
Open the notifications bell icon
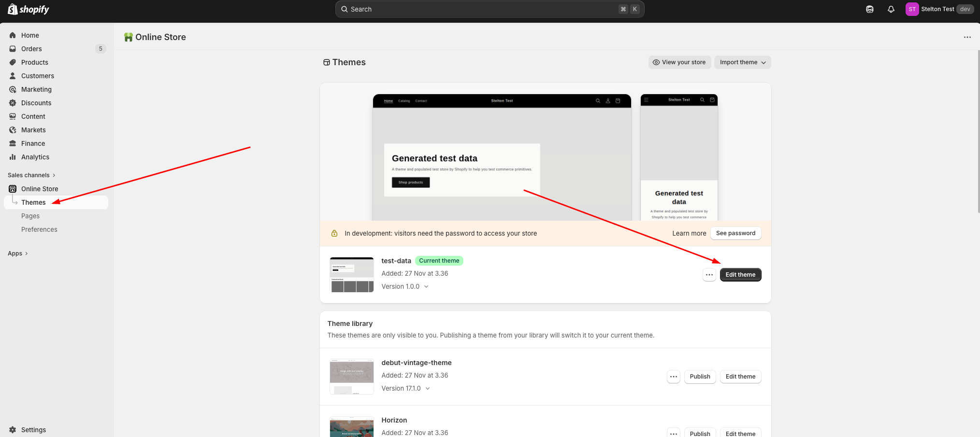pos(891,9)
